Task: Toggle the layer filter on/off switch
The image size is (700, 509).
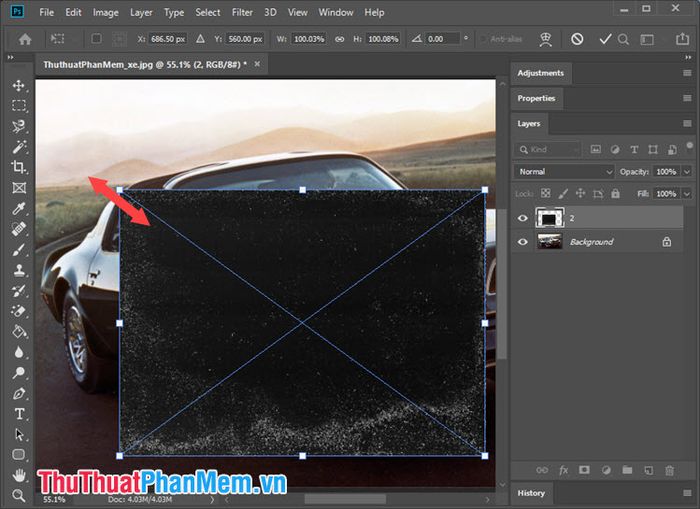Action: [x=690, y=146]
